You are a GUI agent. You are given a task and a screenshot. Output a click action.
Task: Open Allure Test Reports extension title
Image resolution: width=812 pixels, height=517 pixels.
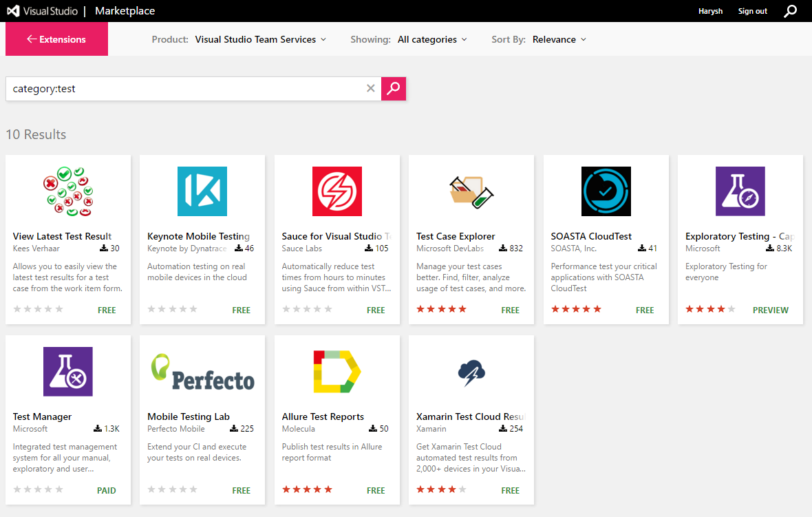pyautogui.click(x=323, y=416)
